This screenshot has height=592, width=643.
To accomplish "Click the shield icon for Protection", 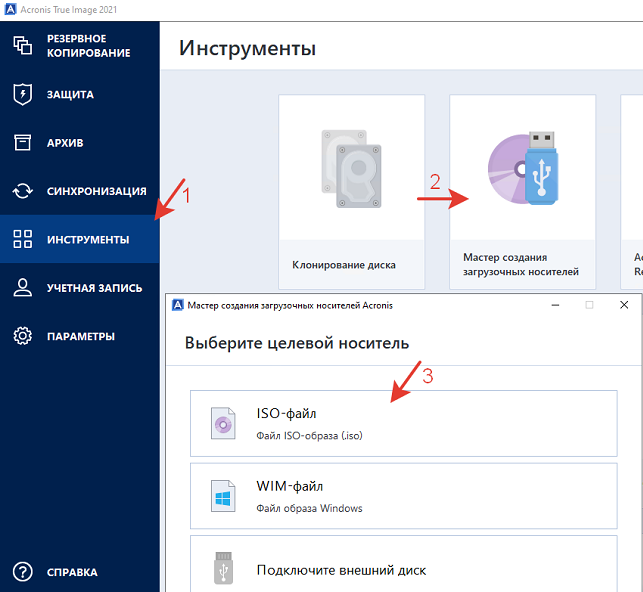I will [x=23, y=94].
